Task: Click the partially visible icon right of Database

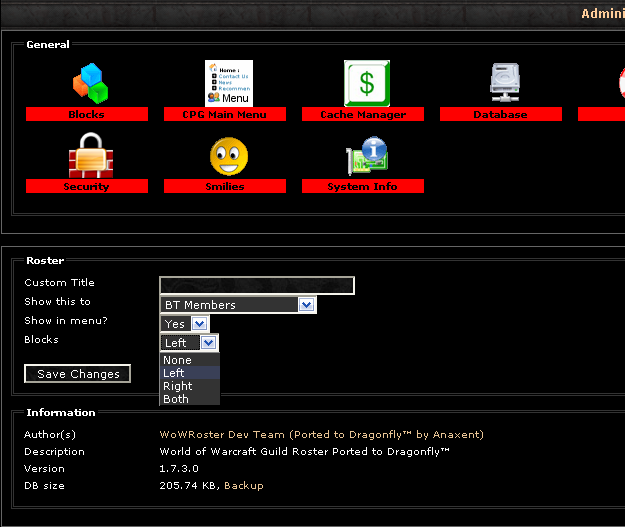Action: coord(617,84)
